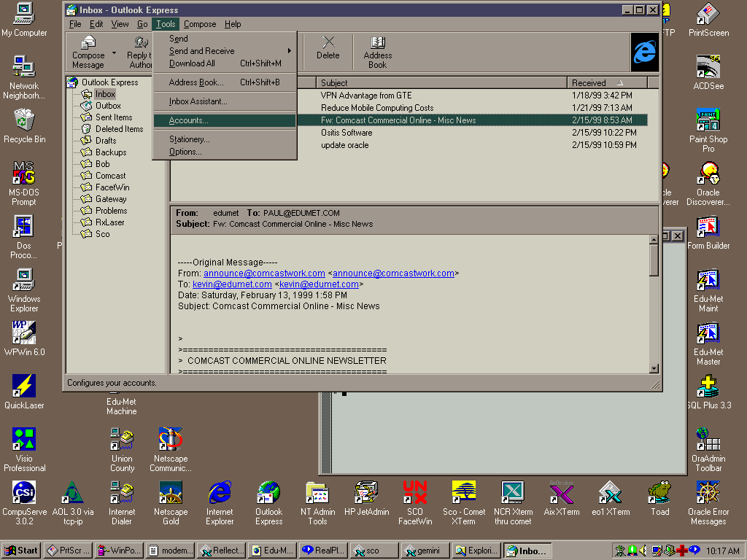Launch the PrintScreen desktop shortcut

[x=708, y=20]
